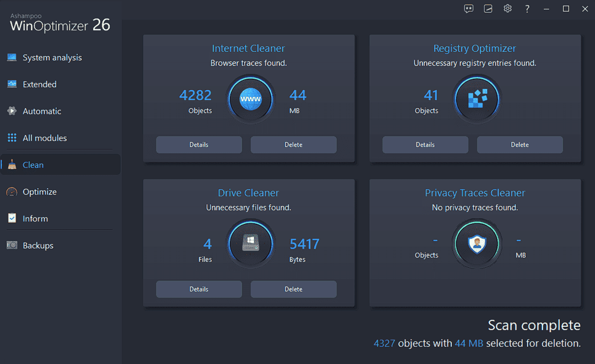
Task: Click the 44 MB total in scan summary
Action: click(x=469, y=343)
